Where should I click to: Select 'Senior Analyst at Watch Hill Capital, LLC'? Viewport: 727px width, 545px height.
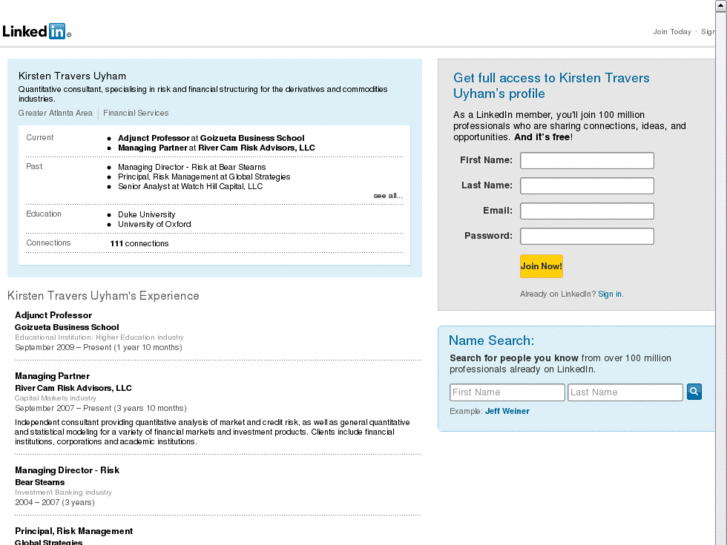coord(190,186)
